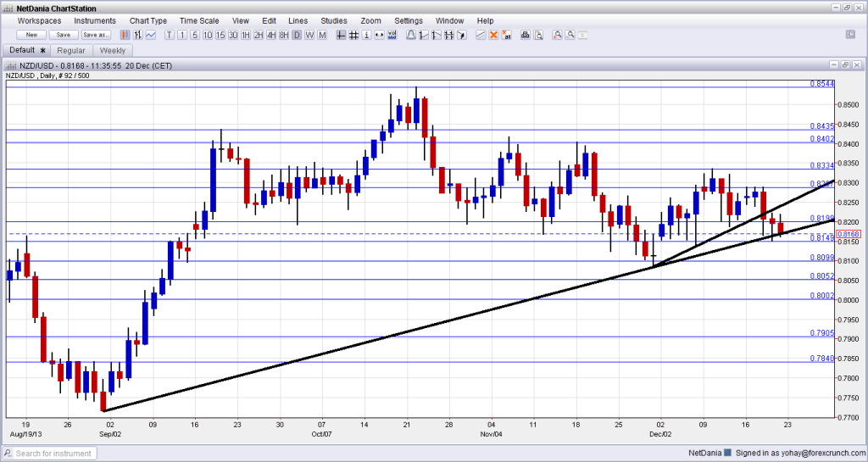Select the line chart type icon
The image size is (868, 462).
pyautogui.click(x=151, y=35)
